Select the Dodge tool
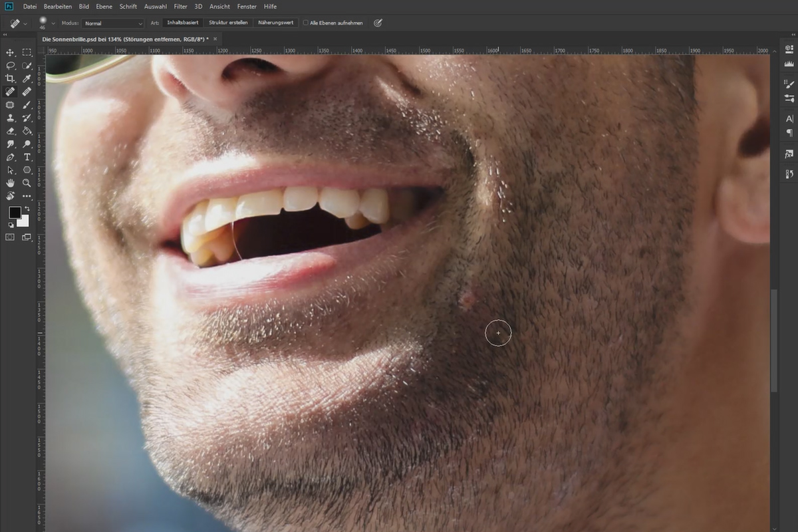798x532 pixels. coord(27,144)
